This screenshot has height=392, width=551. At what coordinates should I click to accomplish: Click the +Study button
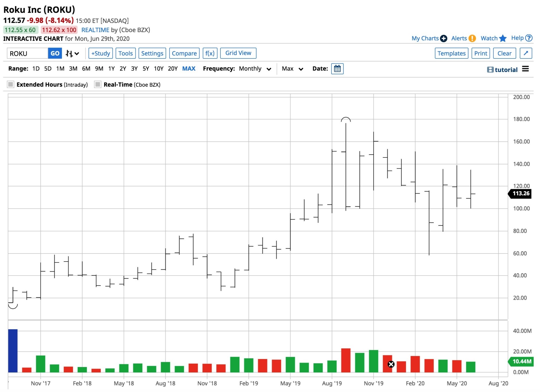coord(100,53)
